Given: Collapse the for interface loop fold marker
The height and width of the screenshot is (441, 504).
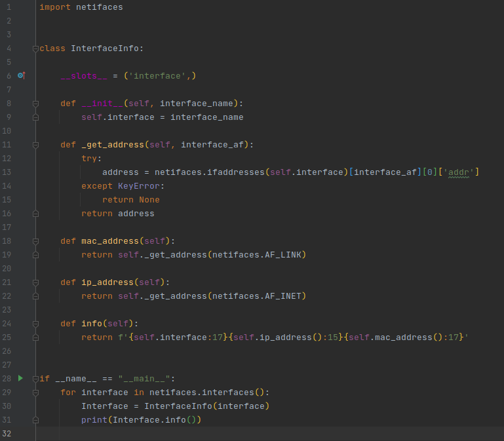Looking at the screenshot, I should point(35,393).
